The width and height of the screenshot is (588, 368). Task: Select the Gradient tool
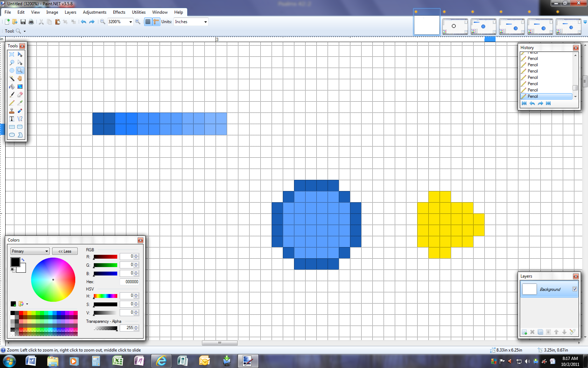(20, 87)
